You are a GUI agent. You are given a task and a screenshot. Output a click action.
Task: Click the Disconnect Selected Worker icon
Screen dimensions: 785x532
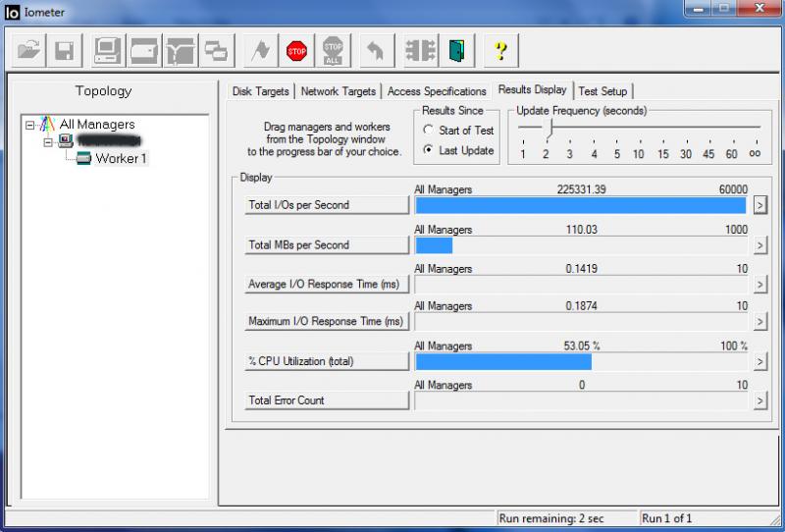[x=421, y=51]
